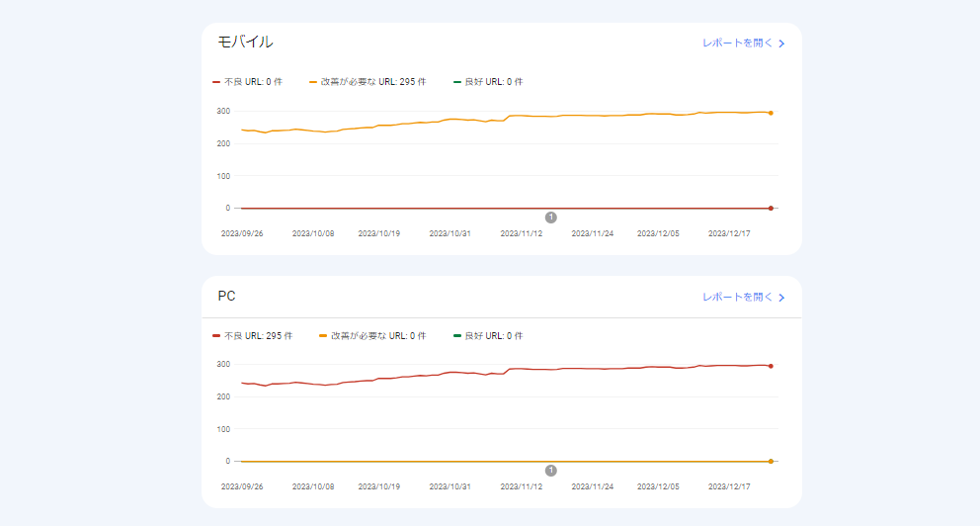Click date label 2023/10/19 on PC chart
The image size is (980, 526).
pyautogui.click(x=378, y=486)
